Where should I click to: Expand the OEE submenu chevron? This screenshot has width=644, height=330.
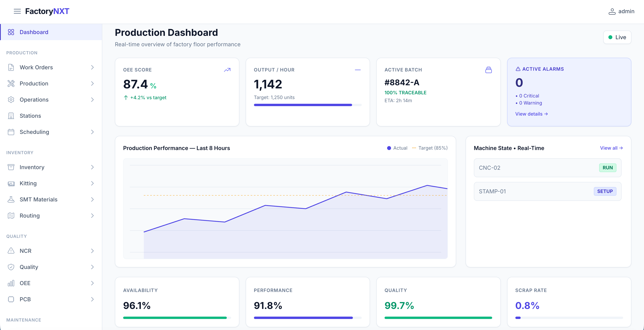pos(92,283)
